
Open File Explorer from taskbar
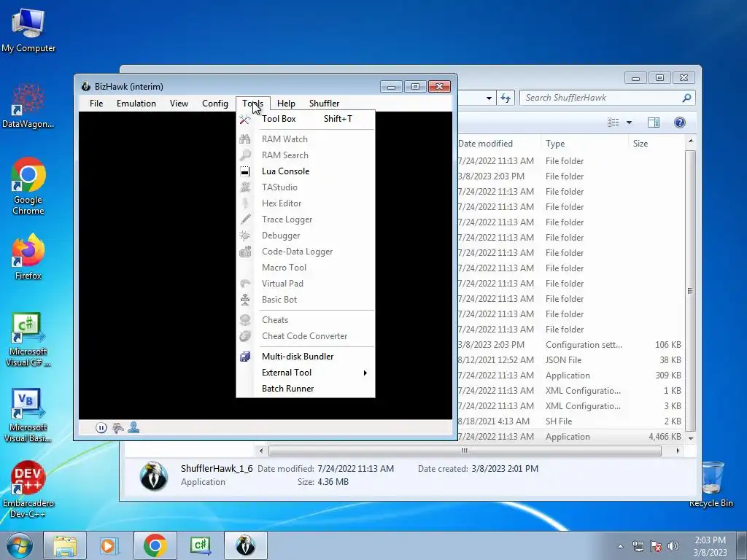tap(65, 545)
